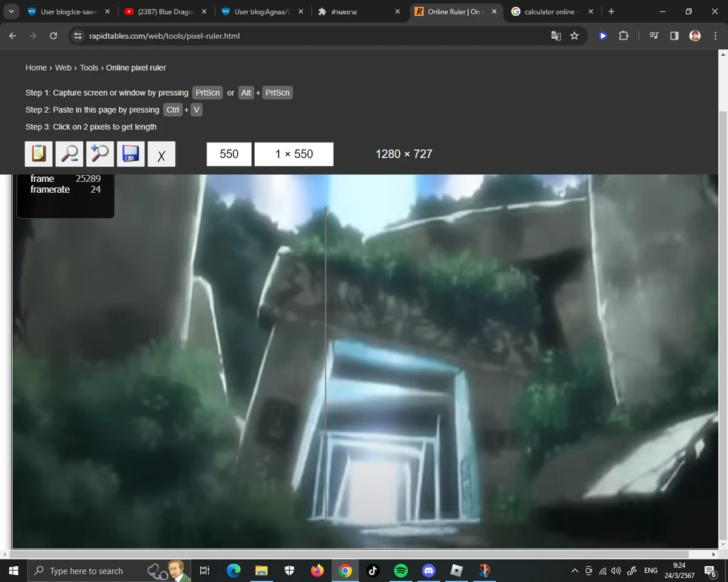728x582 pixels.
Task: Click the blue play extension icon
Action: coord(602,36)
